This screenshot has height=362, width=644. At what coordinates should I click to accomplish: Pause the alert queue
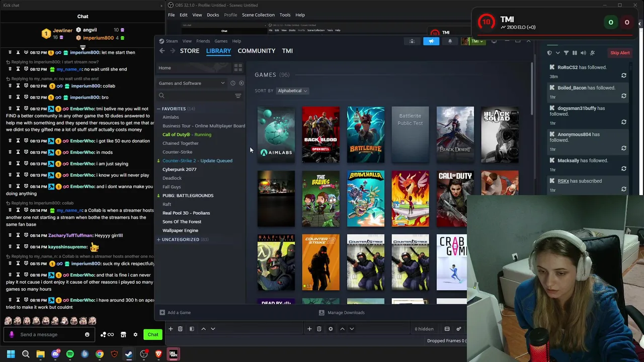coord(575,53)
